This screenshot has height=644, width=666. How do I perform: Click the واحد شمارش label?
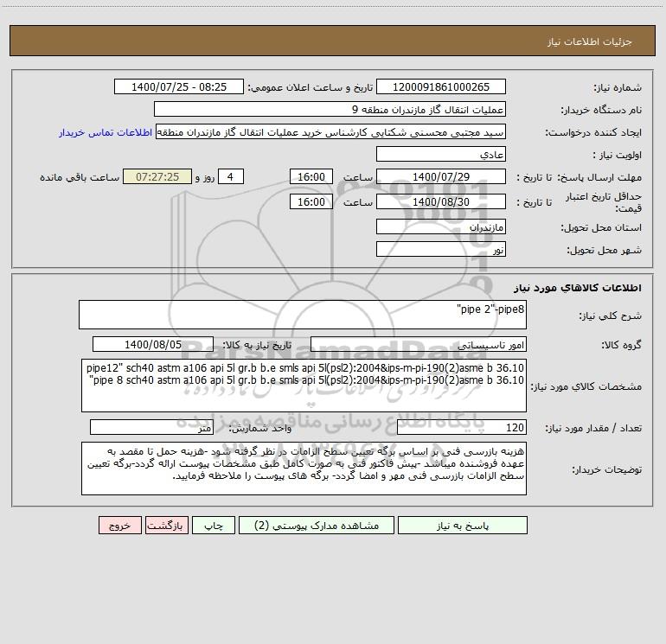[260, 428]
